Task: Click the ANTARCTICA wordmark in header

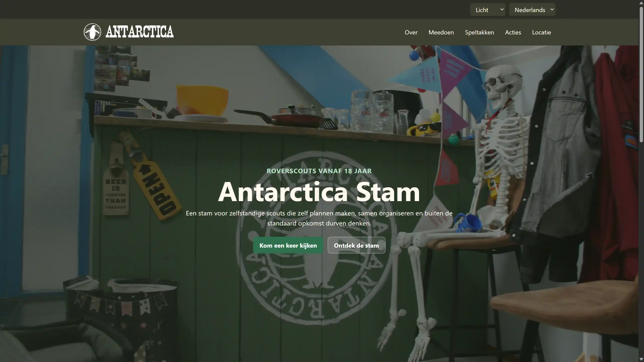Action: (x=140, y=32)
